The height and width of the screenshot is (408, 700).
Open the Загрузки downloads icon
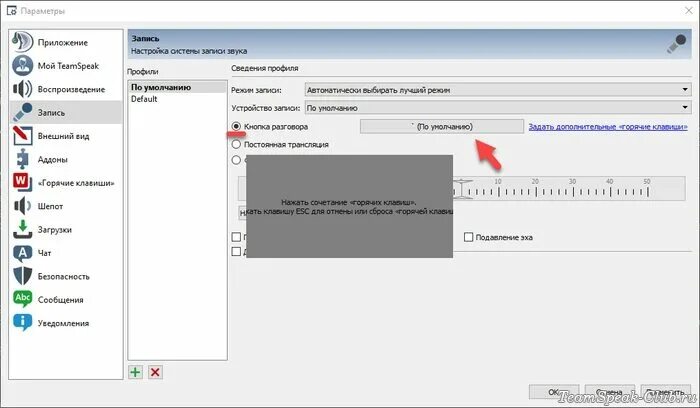tap(22, 229)
